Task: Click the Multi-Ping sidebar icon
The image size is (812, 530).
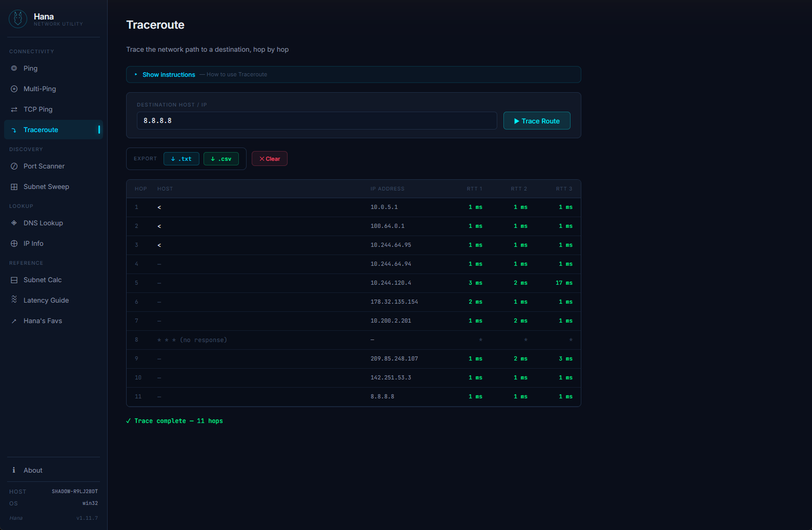Action: point(14,89)
